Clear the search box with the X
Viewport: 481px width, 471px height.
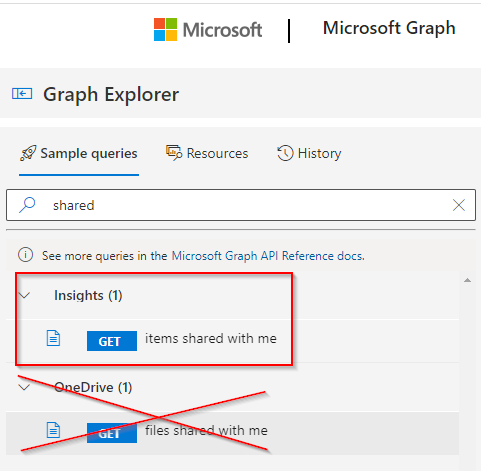click(459, 205)
